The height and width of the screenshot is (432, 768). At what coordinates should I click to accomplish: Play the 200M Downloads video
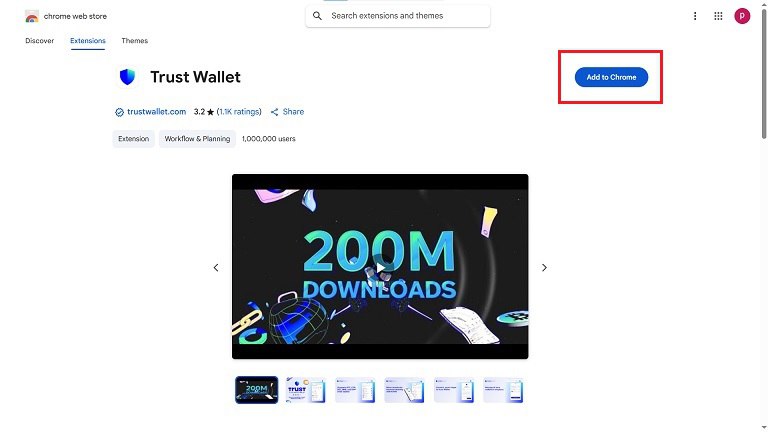(380, 267)
